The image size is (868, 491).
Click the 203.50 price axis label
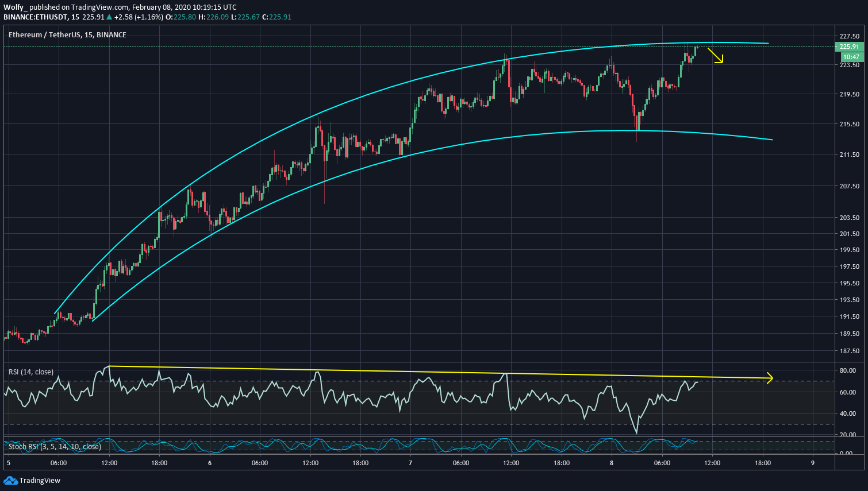point(849,218)
